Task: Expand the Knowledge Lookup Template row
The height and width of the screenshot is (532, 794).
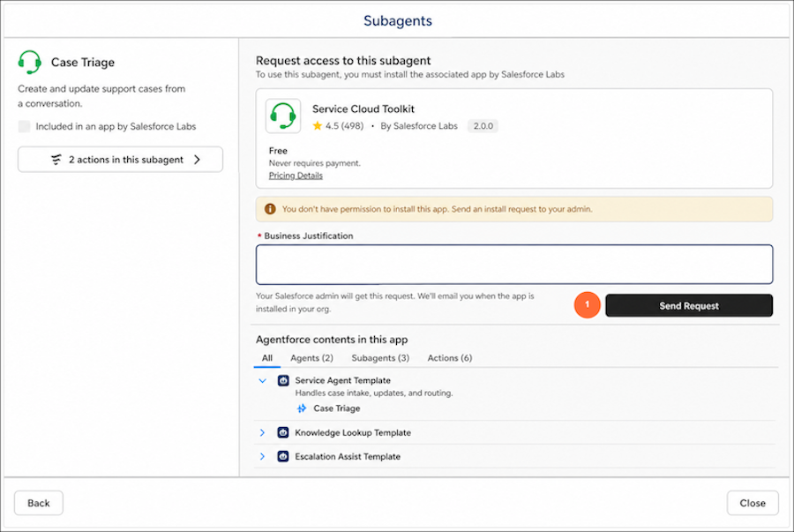Action: tap(262, 432)
